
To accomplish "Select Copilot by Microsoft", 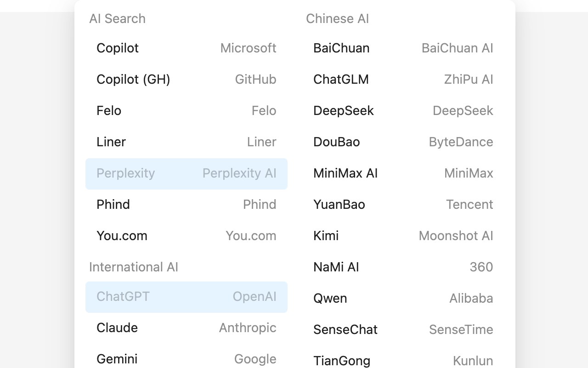I will (187, 48).
